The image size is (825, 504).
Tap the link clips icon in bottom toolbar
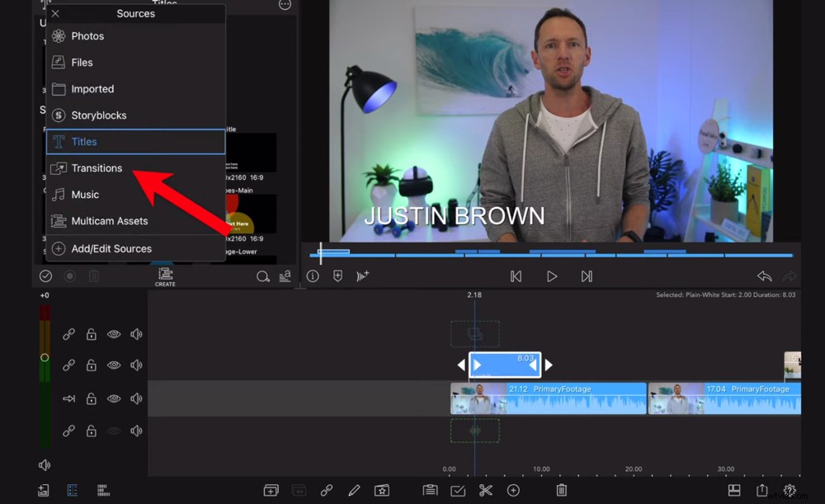[325, 490]
